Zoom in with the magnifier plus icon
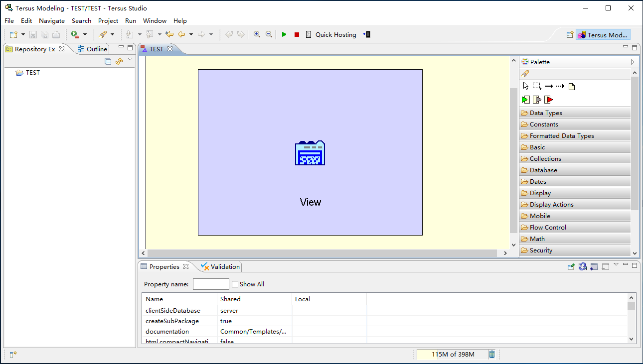This screenshot has width=643, height=364. 257,34
